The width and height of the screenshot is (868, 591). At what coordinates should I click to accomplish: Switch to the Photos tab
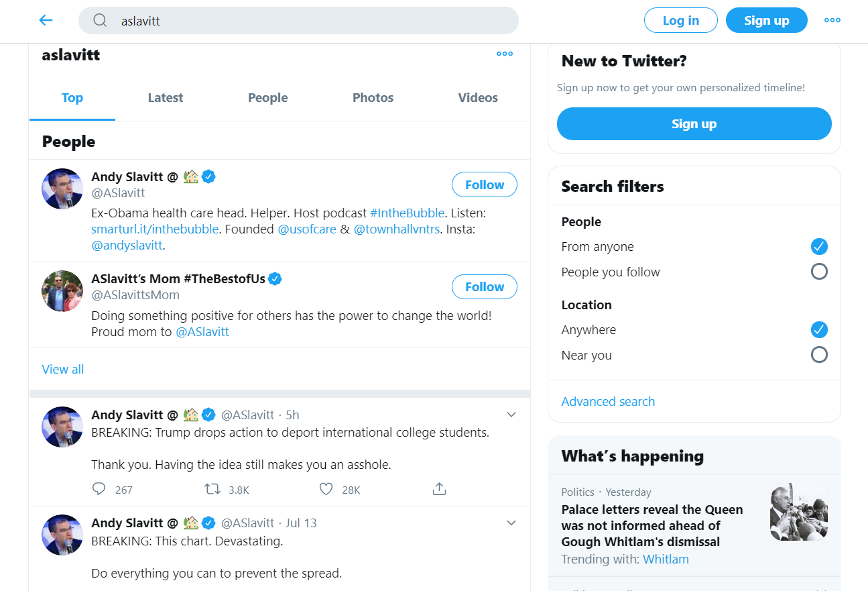click(373, 98)
